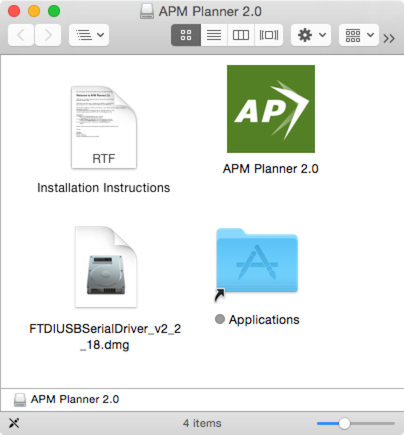The height and width of the screenshot is (435, 404).
Task: Open the Arrange items dropdown
Action: point(359,35)
